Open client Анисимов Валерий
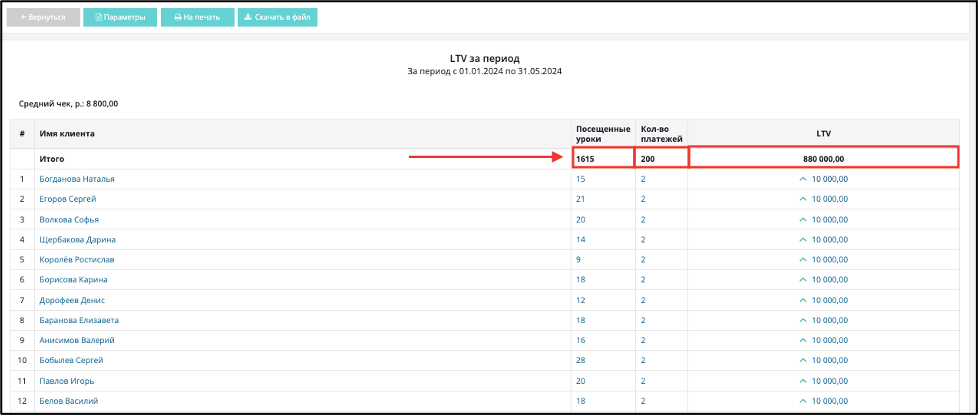 (x=77, y=340)
